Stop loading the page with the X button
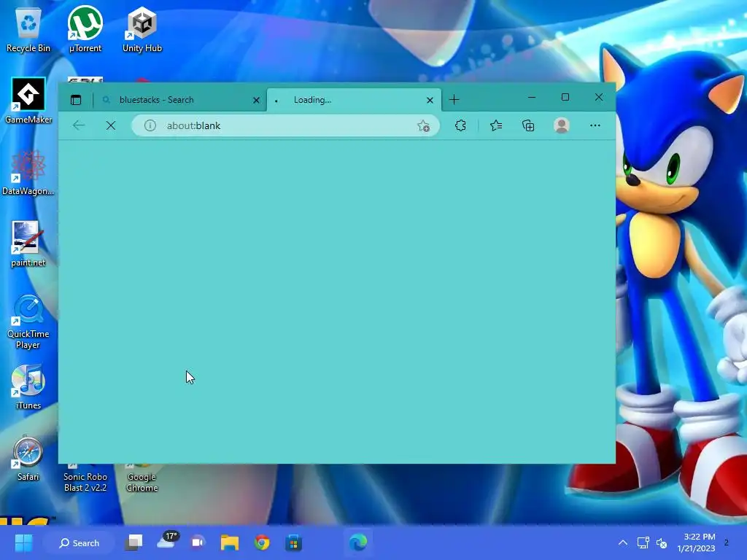 point(111,125)
